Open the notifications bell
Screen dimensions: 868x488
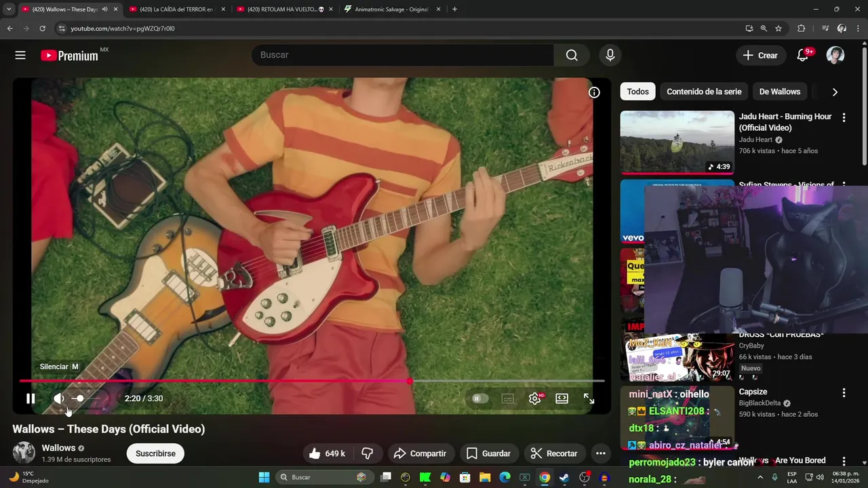803,56
